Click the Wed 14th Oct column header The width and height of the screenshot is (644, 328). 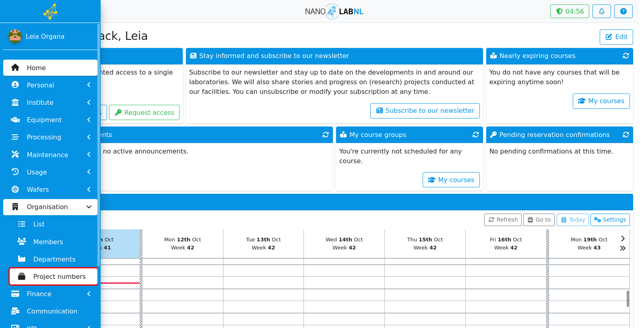click(344, 243)
